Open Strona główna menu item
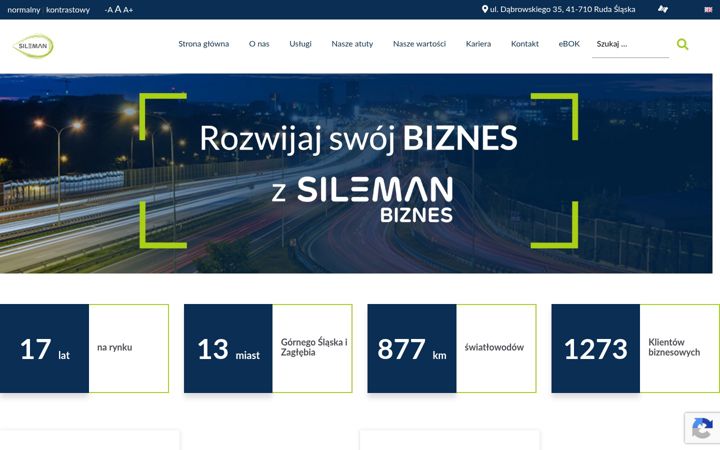 pos(203,44)
